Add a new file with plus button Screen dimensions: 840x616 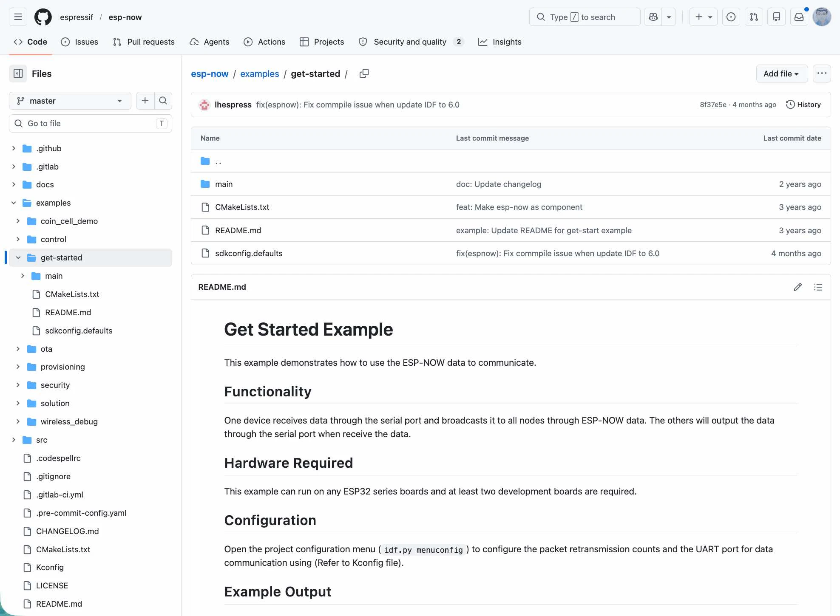(145, 101)
